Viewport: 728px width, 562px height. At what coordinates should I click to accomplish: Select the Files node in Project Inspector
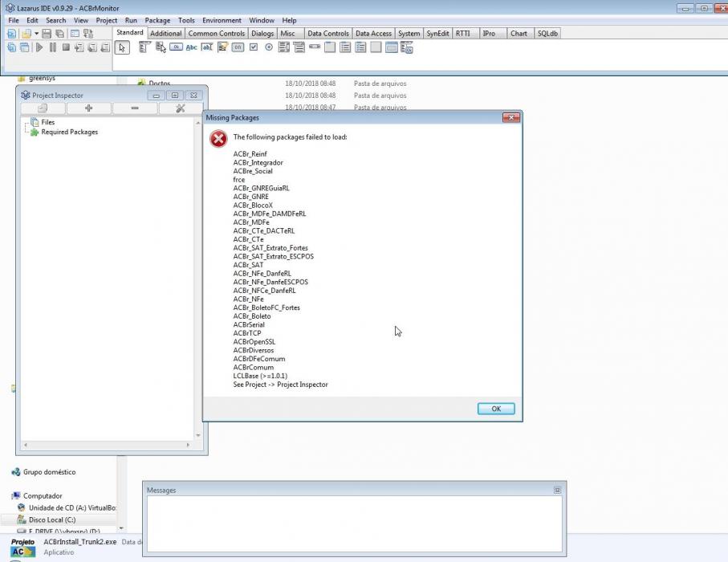47,122
